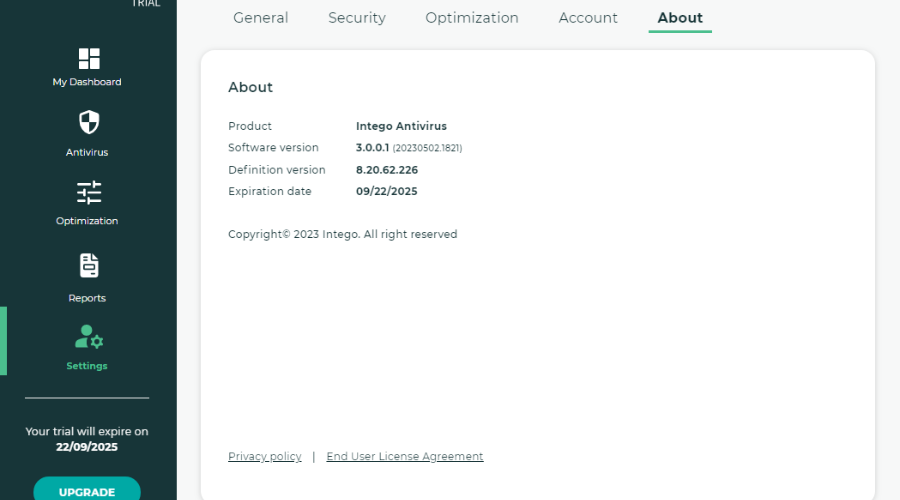The width and height of the screenshot is (900, 500).
Task: Click the Expiration date field label
Action: 270,191
